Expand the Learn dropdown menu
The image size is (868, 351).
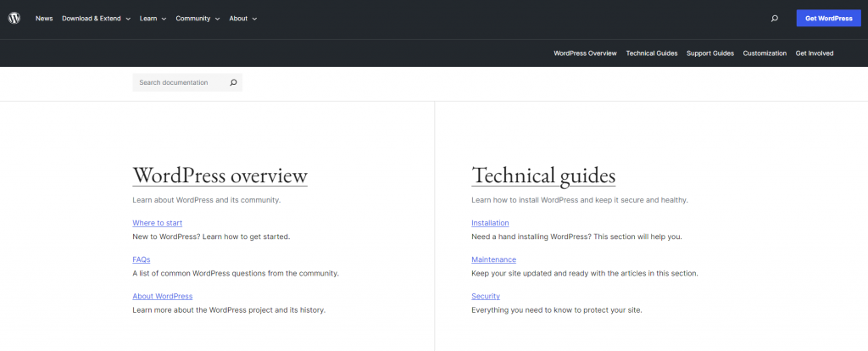point(153,19)
